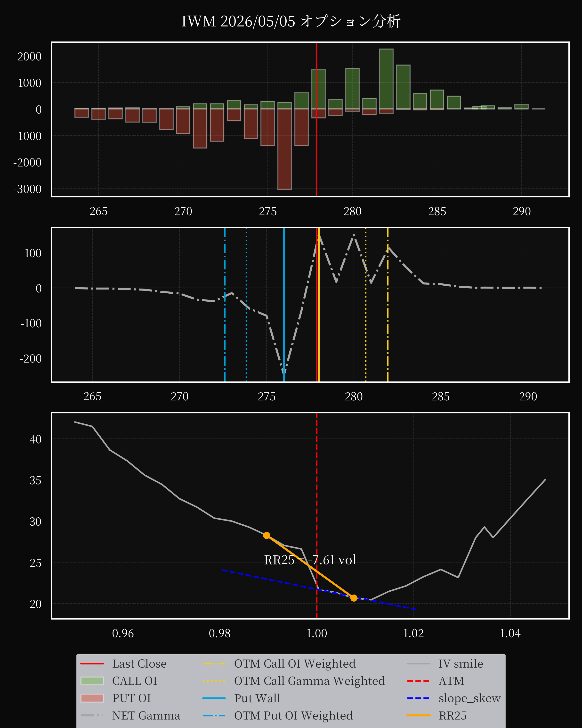Click the green call OI bar at 280

coord(352,89)
